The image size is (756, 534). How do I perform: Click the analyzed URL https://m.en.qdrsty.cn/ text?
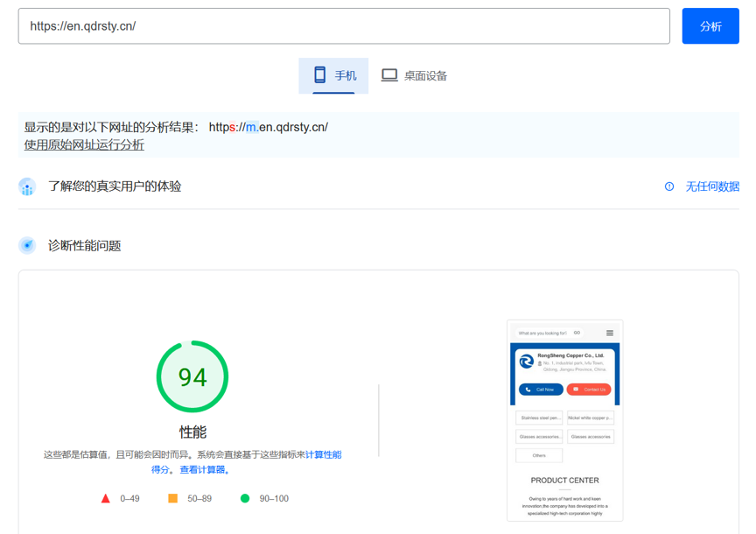pos(268,126)
